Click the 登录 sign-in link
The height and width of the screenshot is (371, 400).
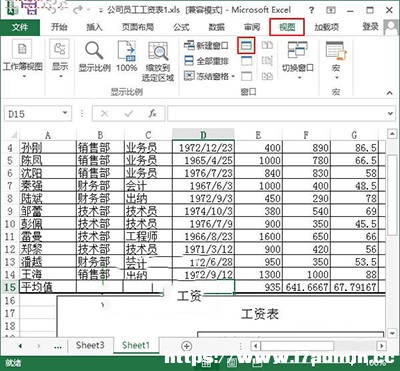point(371,27)
